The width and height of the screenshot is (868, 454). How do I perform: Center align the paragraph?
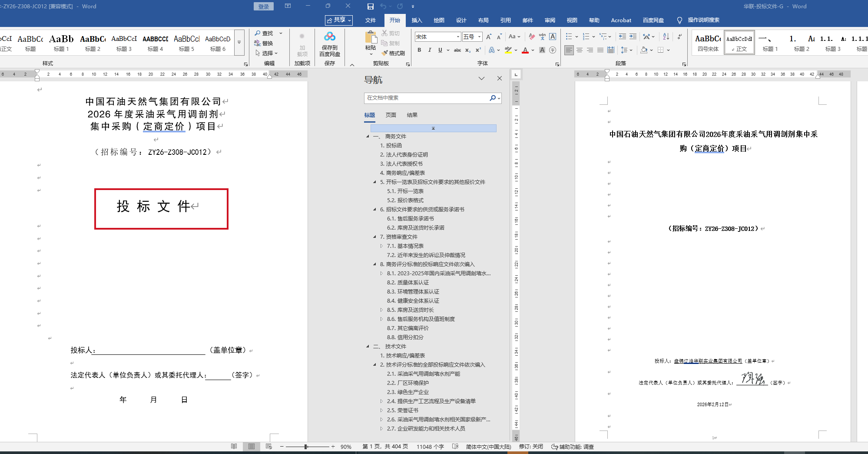(x=579, y=50)
